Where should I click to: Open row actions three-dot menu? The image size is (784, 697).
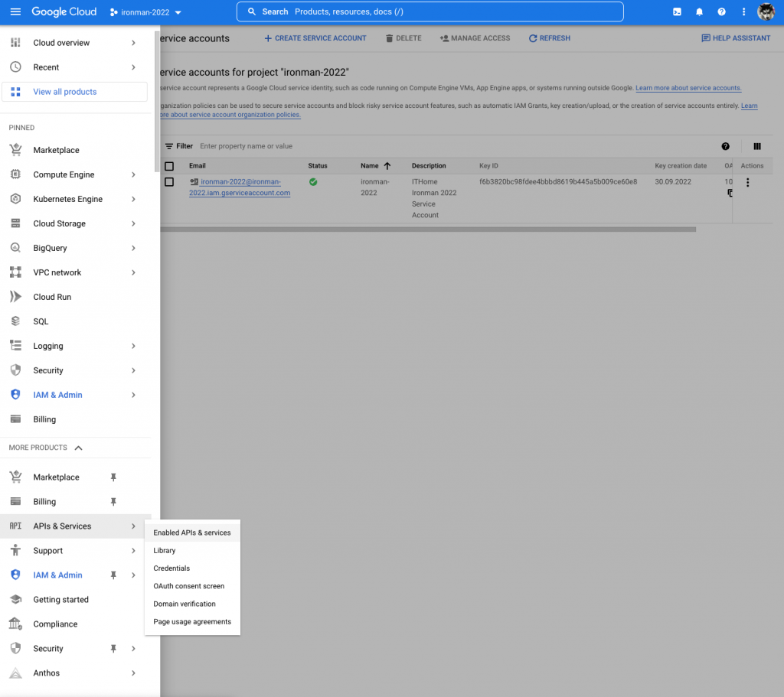tap(747, 183)
